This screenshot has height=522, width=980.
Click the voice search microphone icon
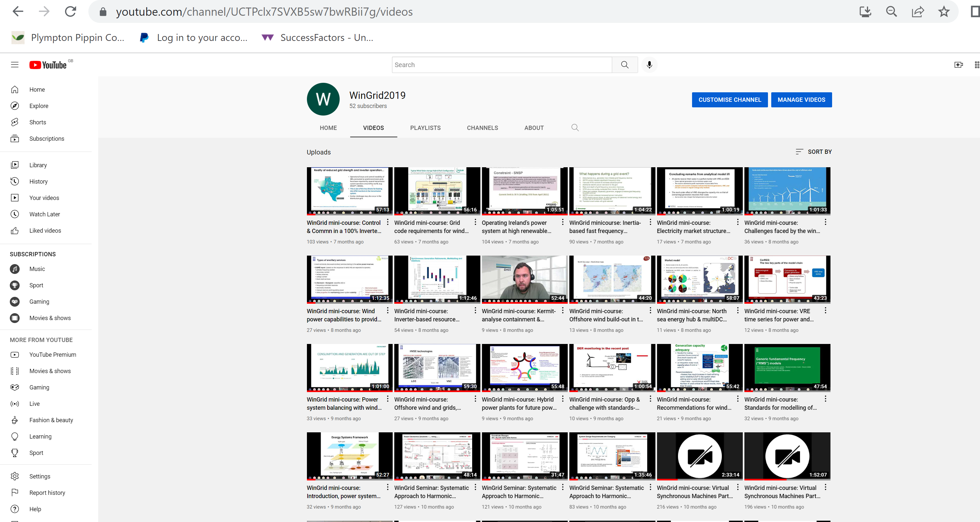649,65
